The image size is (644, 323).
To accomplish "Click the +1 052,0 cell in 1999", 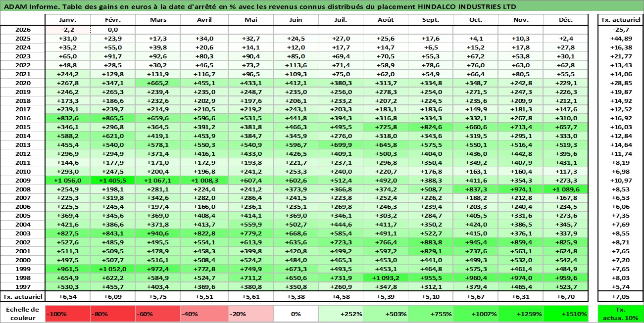I will (112, 269).
